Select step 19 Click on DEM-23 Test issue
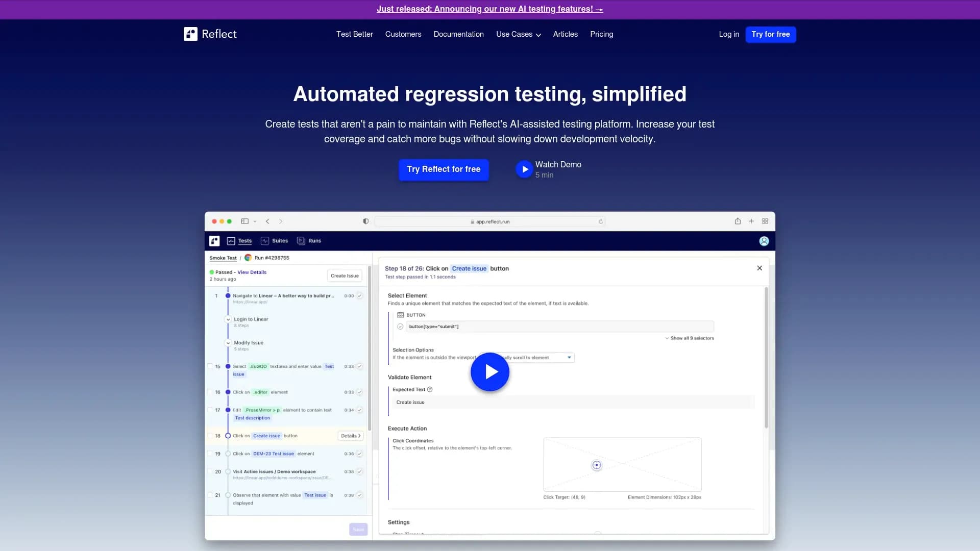The image size is (980, 551). (x=274, y=454)
